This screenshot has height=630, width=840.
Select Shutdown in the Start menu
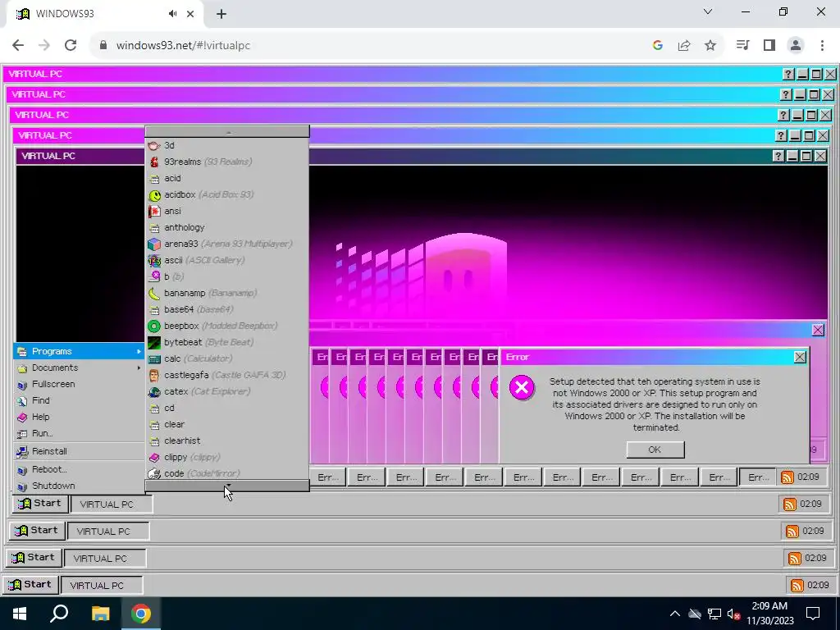80,486
